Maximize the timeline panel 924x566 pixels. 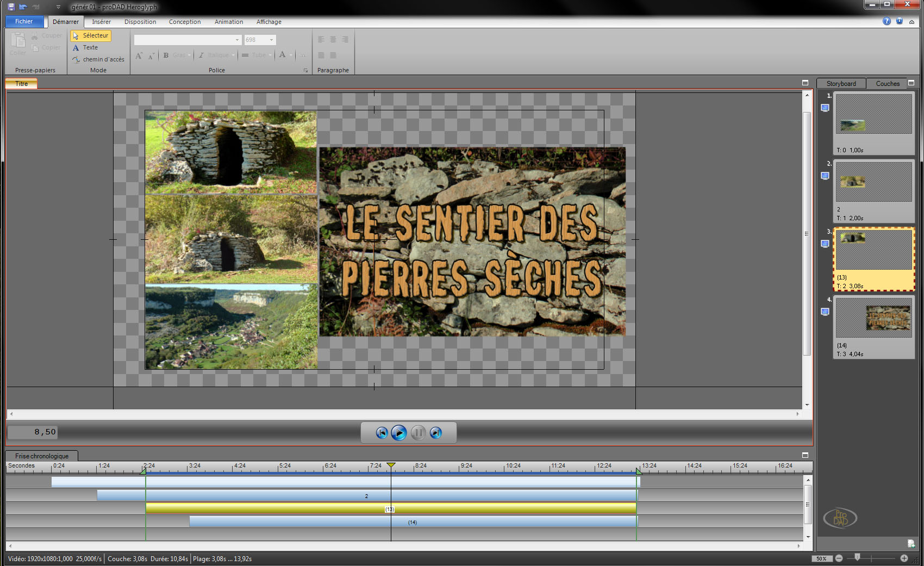[x=805, y=455]
